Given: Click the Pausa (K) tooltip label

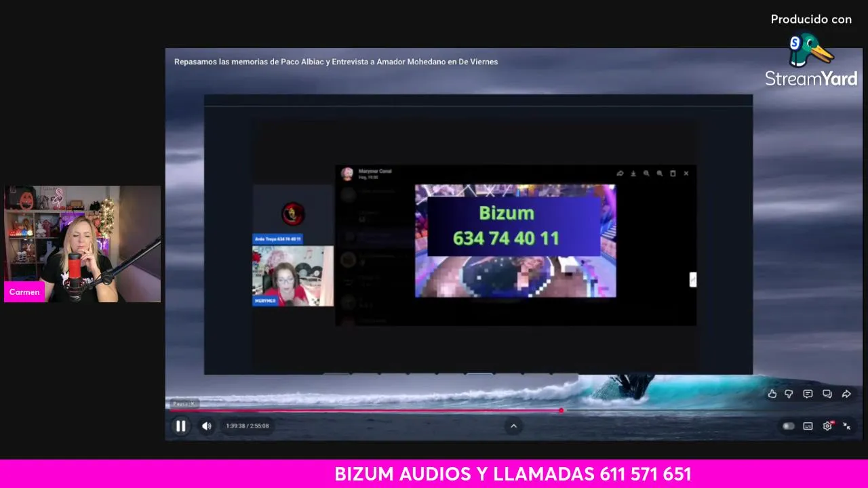Looking at the screenshot, I should [184, 404].
